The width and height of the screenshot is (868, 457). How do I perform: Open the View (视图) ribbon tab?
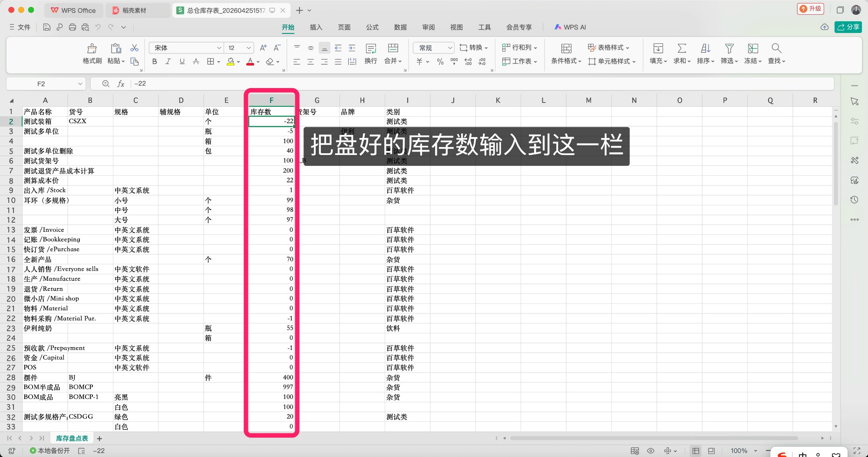[x=456, y=27]
